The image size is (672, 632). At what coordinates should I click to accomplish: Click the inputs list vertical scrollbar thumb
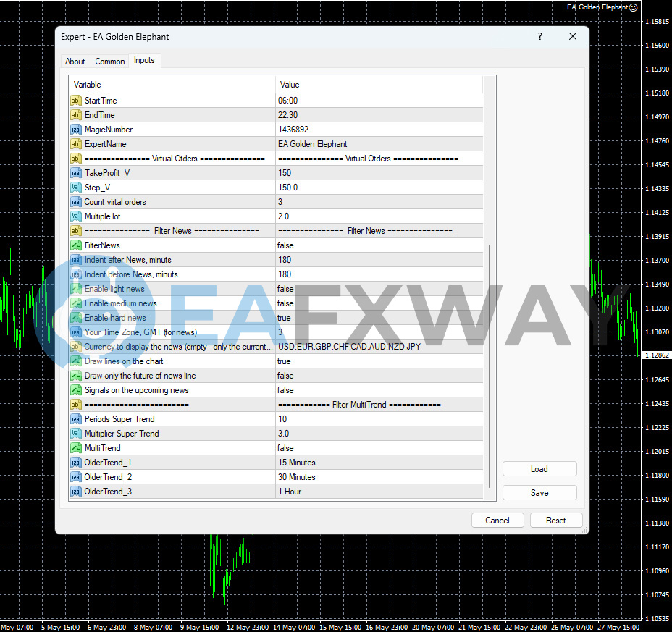point(490,366)
